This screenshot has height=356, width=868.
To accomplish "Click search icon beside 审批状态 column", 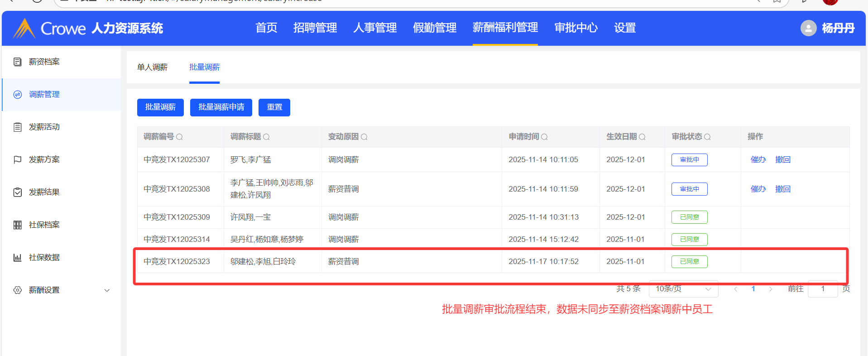I will (707, 137).
